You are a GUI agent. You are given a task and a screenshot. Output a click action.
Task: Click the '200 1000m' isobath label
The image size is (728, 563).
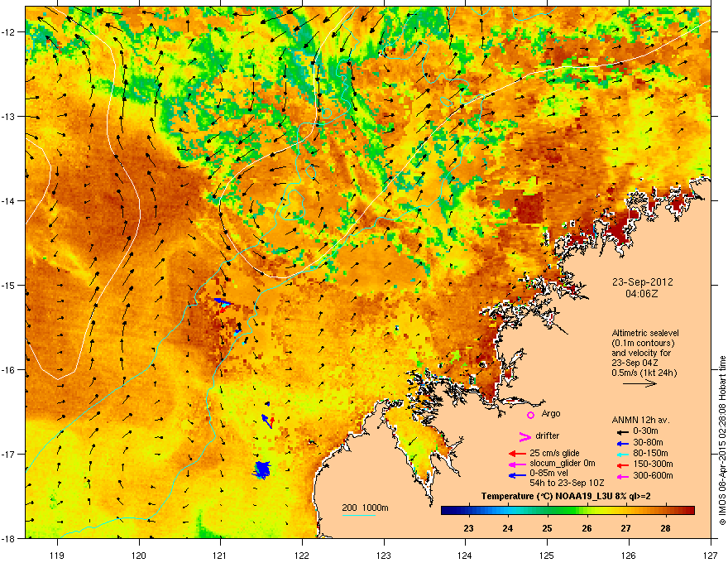point(365,508)
